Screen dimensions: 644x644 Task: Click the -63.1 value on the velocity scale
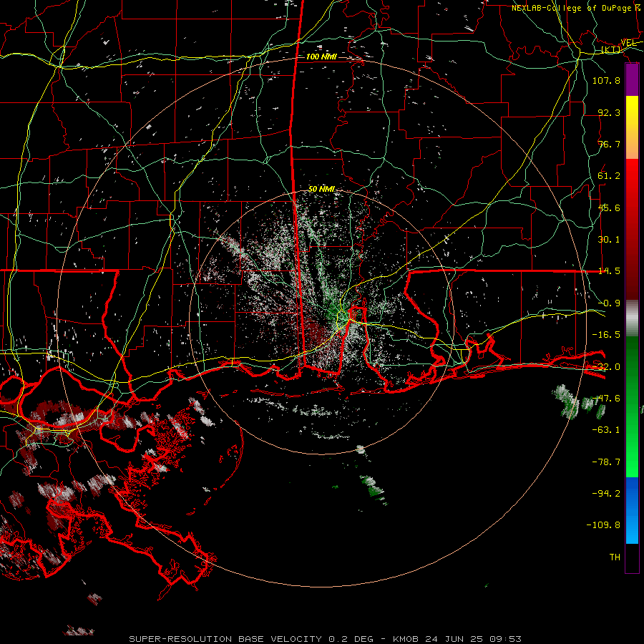606,430
